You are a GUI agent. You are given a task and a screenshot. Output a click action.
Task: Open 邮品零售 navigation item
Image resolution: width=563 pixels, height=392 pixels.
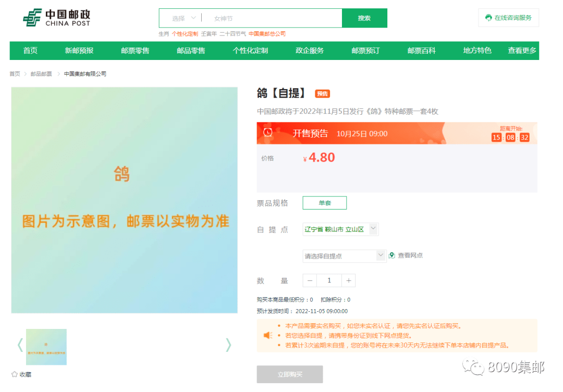click(x=191, y=51)
